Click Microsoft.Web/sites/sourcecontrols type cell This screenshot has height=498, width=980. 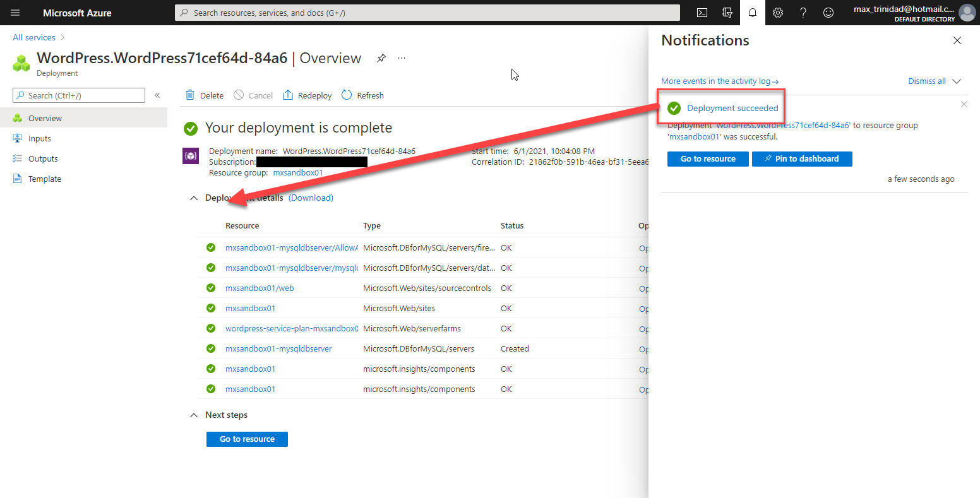pos(427,288)
